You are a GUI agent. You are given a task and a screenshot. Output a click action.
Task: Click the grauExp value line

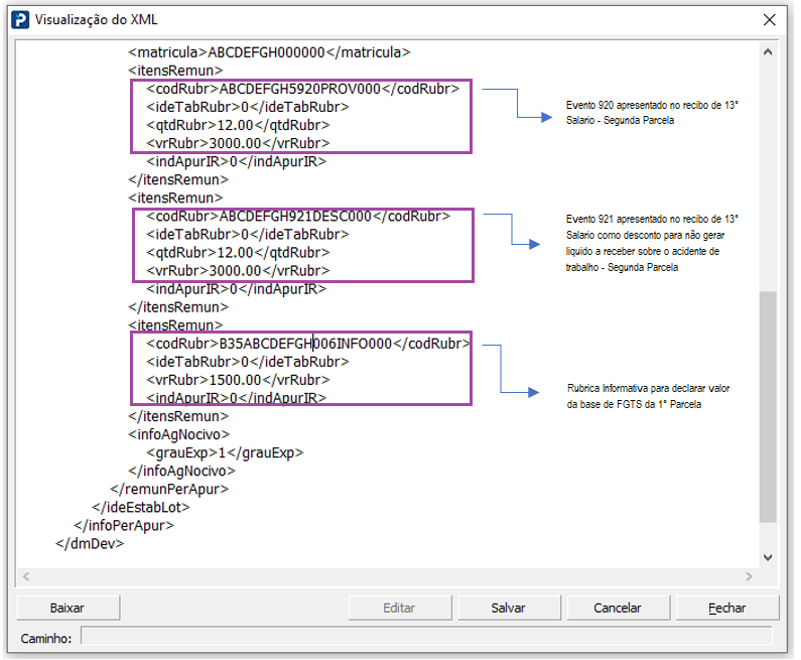point(225,453)
